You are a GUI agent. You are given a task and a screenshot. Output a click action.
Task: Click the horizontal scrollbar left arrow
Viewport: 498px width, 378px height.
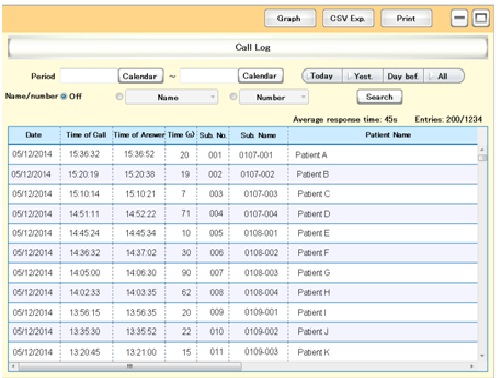pos(13,366)
